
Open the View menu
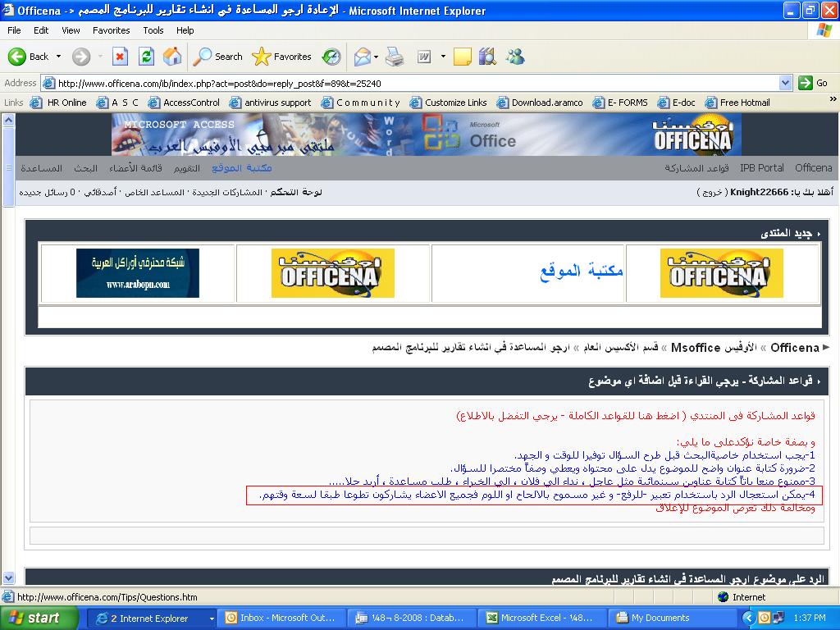point(71,30)
